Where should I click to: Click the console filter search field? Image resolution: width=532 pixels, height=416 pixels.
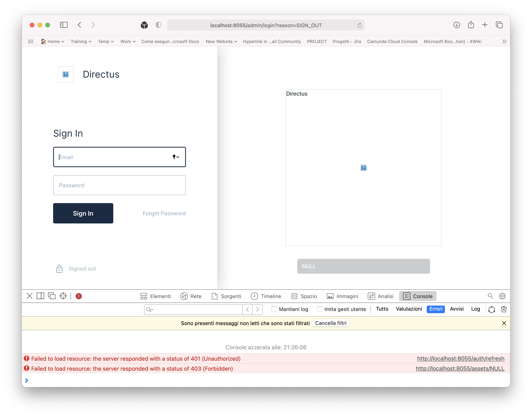tap(193, 309)
